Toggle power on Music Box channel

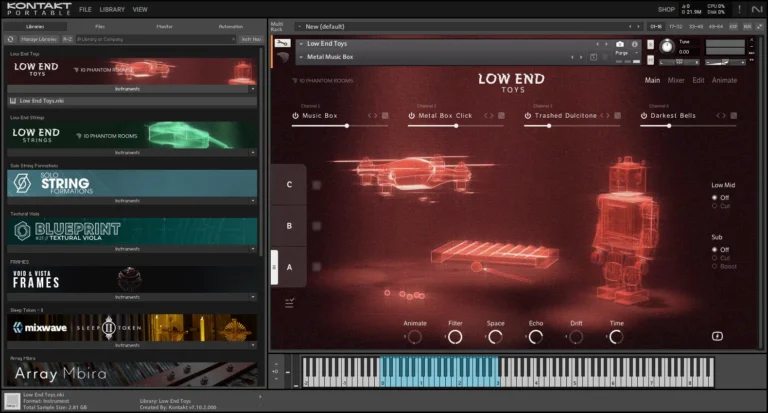295,116
